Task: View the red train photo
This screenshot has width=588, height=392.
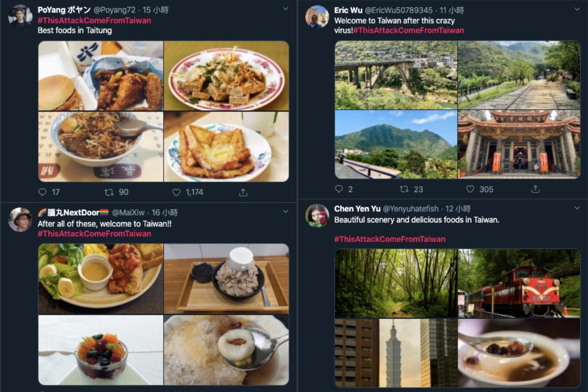Action: pyautogui.click(x=519, y=283)
